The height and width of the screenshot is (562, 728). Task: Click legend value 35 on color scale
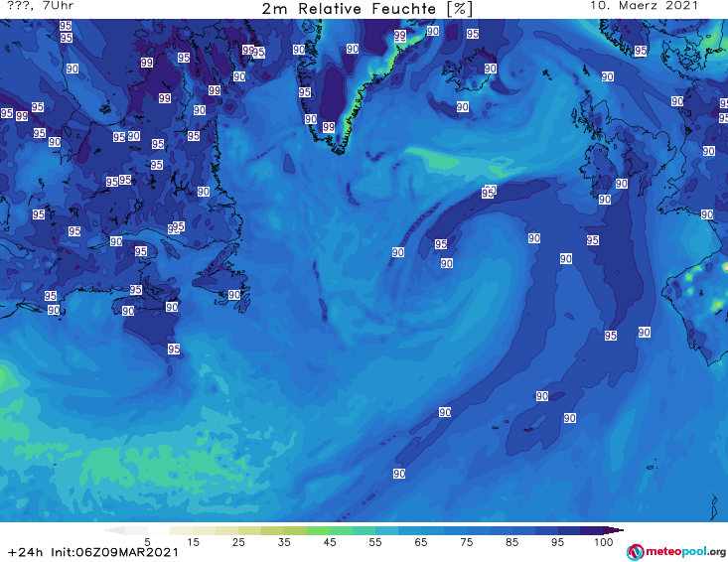tap(284, 541)
